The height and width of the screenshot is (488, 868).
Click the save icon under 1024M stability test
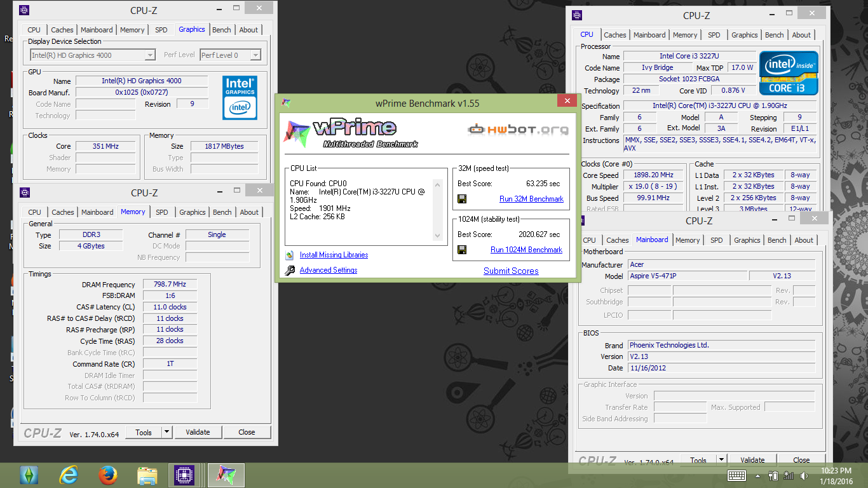462,250
